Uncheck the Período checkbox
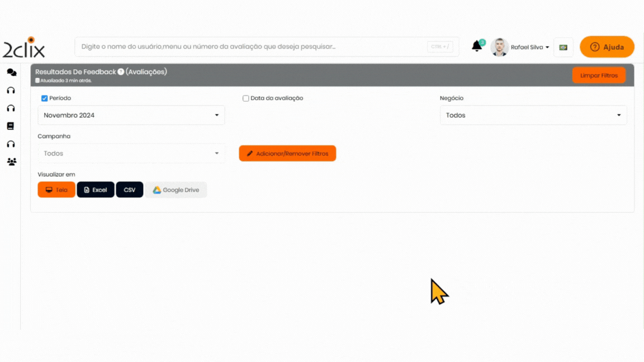The height and width of the screenshot is (362, 644). pos(44,98)
